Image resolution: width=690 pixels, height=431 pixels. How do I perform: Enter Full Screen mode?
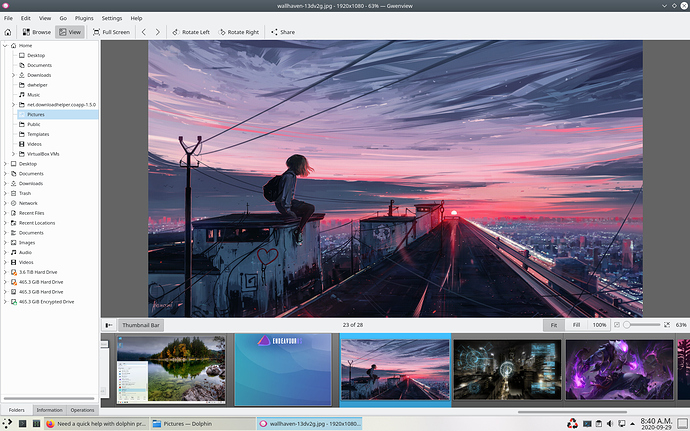coord(111,32)
